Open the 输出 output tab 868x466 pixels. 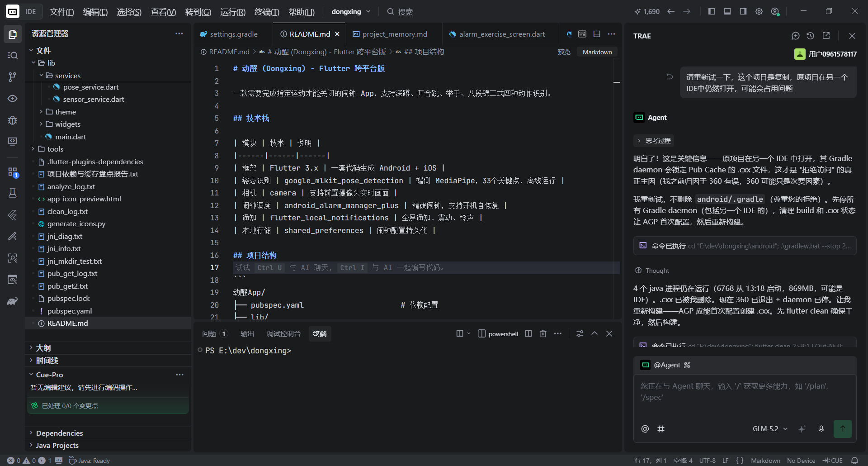pyautogui.click(x=247, y=333)
